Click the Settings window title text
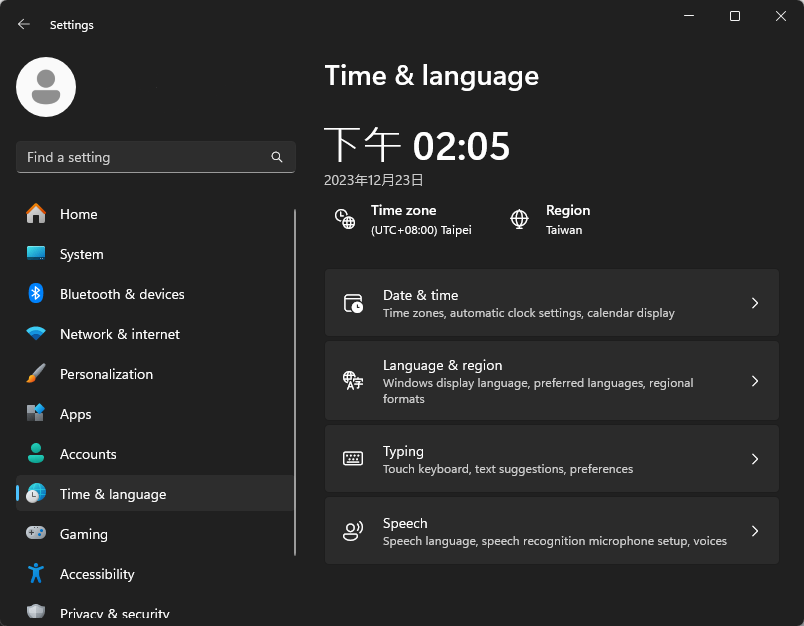804x626 pixels. (x=72, y=25)
